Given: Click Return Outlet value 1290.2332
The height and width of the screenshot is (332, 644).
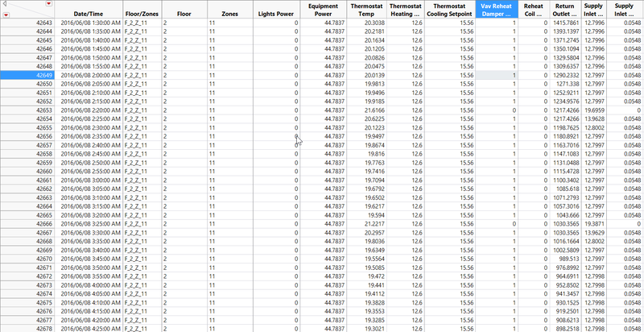Looking at the screenshot, I should pyautogui.click(x=567, y=75).
